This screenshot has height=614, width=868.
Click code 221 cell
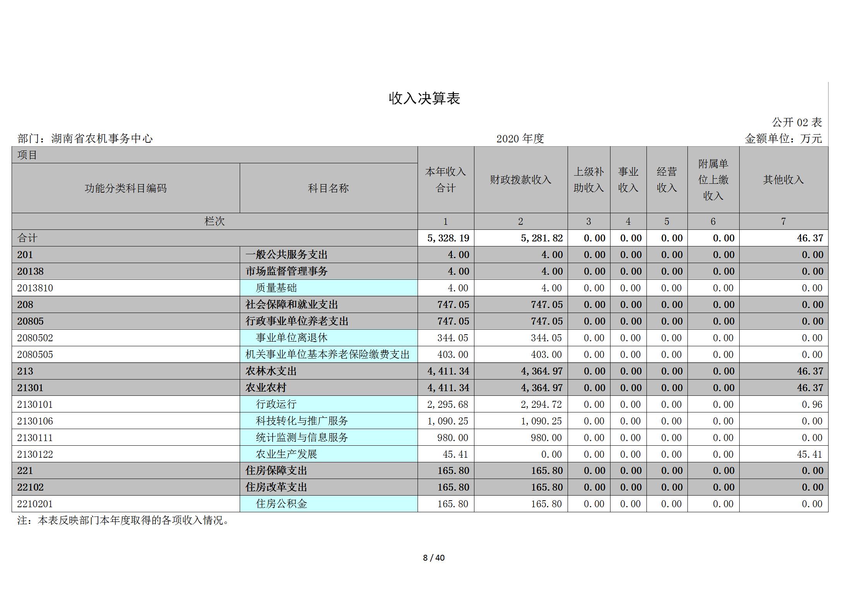pos(126,470)
